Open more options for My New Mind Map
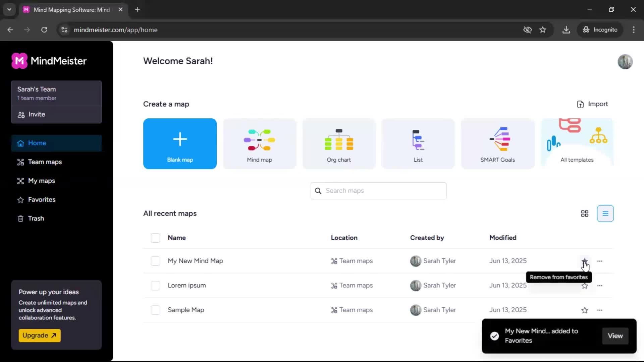644x362 pixels. (600, 261)
